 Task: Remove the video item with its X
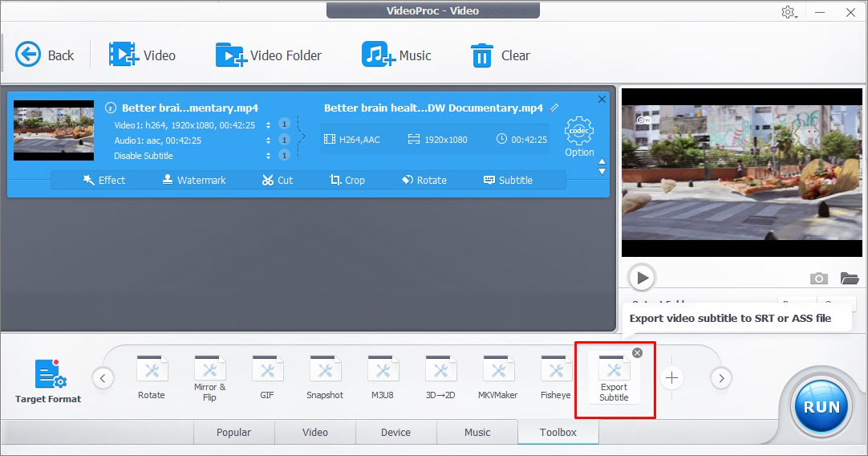click(x=602, y=100)
